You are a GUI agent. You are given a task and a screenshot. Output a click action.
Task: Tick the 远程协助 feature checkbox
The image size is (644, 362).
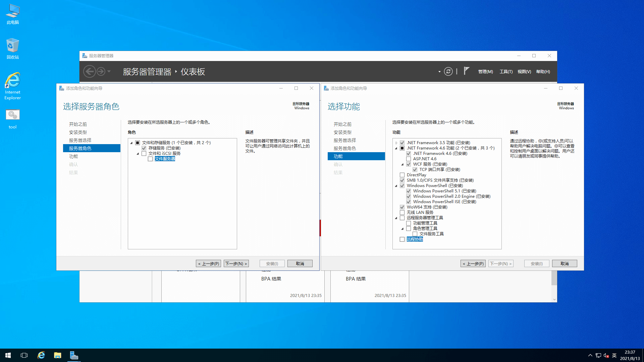tap(402, 239)
